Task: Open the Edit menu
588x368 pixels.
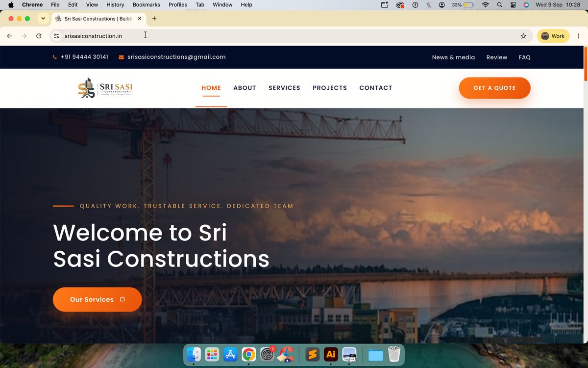Action: click(73, 4)
